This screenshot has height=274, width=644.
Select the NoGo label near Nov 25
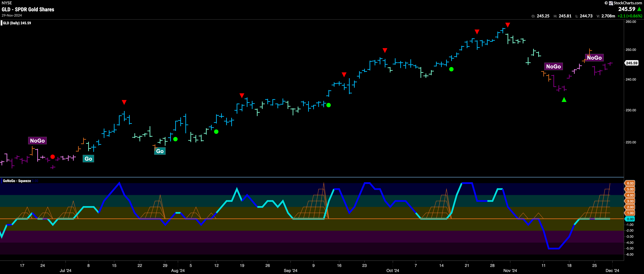click(x=594, y=58)
